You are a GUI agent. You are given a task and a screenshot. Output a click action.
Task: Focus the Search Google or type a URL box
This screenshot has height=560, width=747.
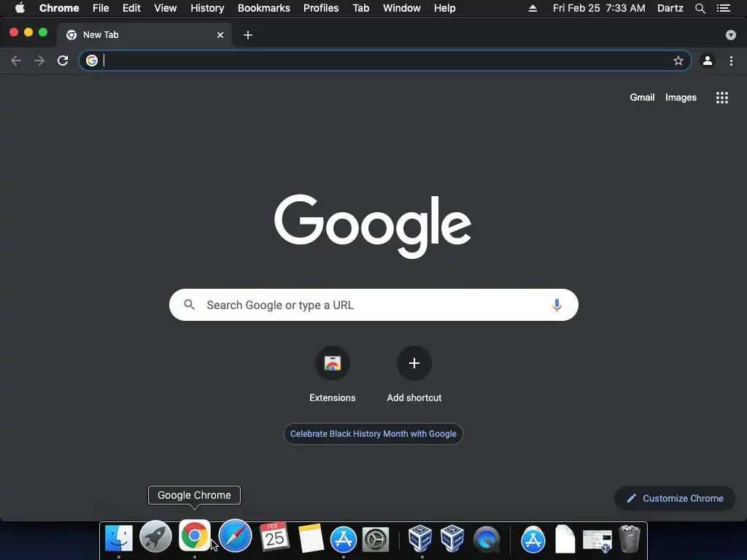[373, 305]
